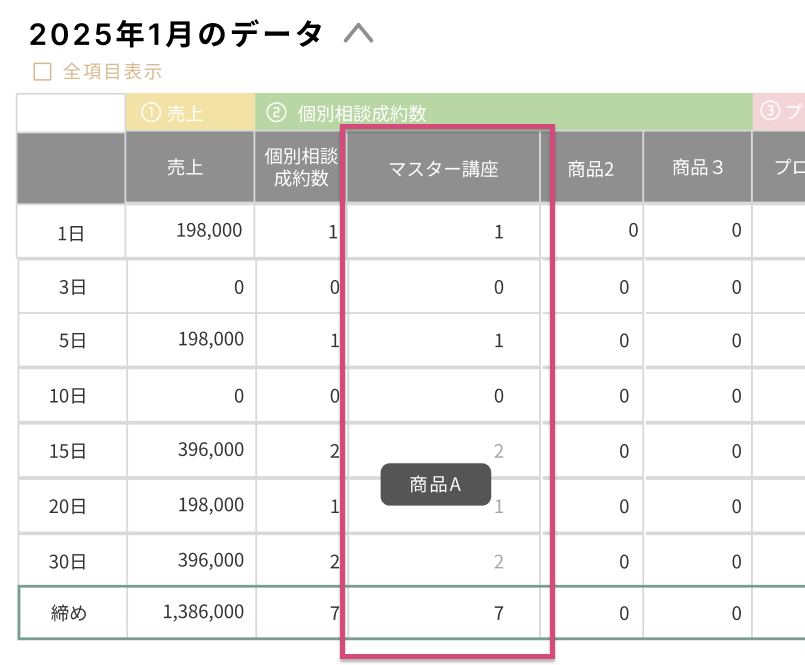Click the マスター講座 column header
The width and height of the screenshot is (805, 665).
point(443,169)
